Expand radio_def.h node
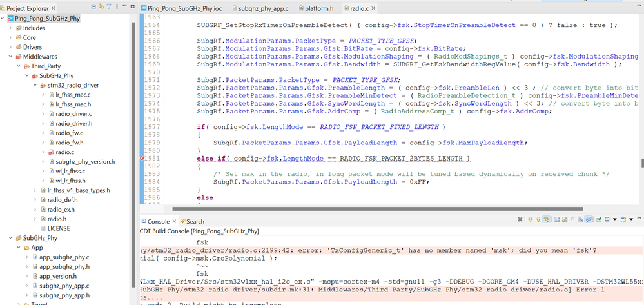 click(35, 200)
